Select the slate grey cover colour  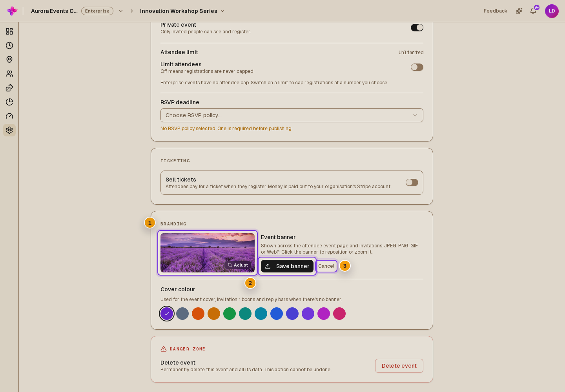(182, 314)
